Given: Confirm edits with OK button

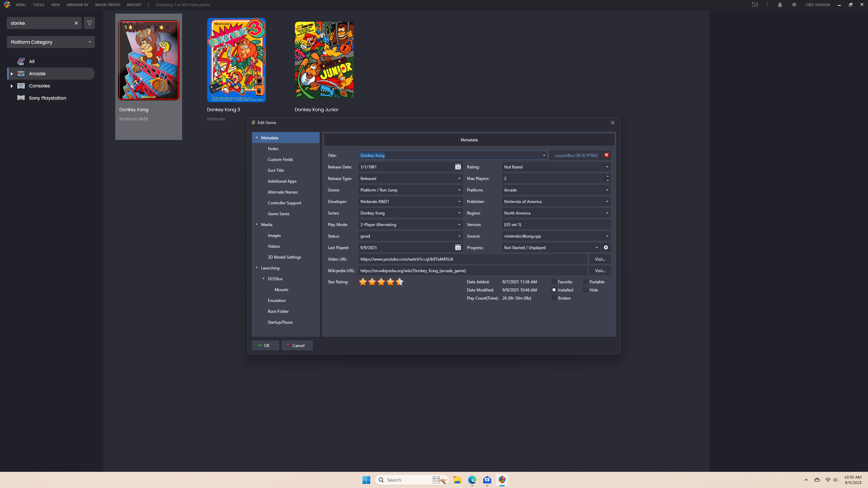Looking at the screenshot, I should tap(265, 345).
